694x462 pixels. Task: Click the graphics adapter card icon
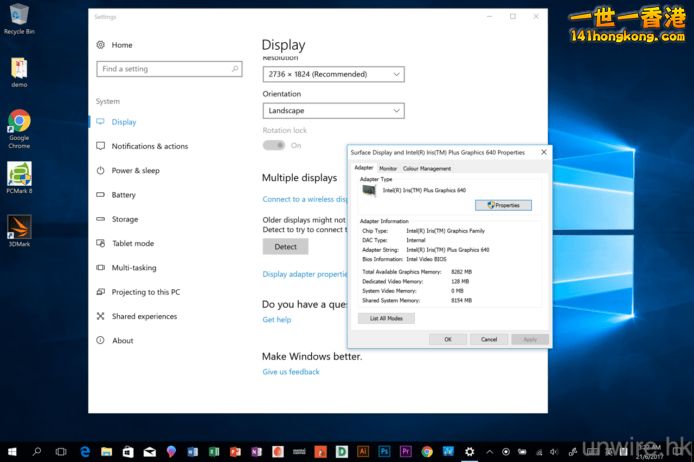pyautogui.click(x=369, y=191)
